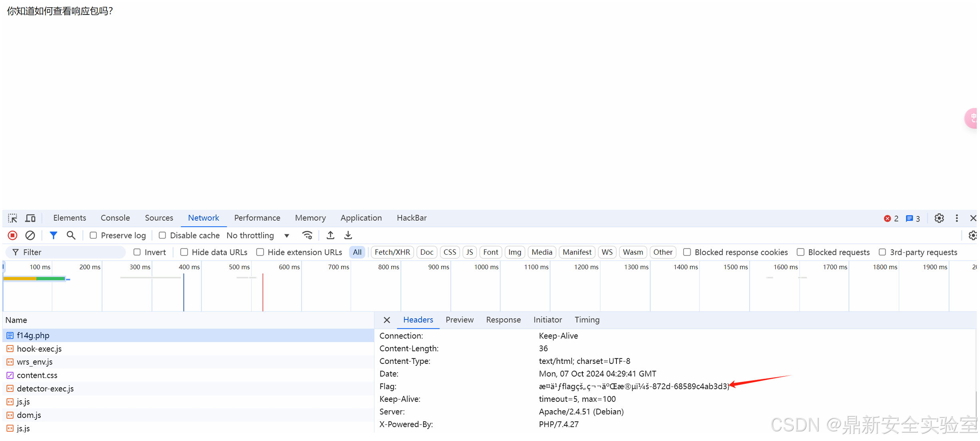Screen dimensions: 980x441
Task: Open DevTools three-dot more menu
Action: tap(956, 218)
